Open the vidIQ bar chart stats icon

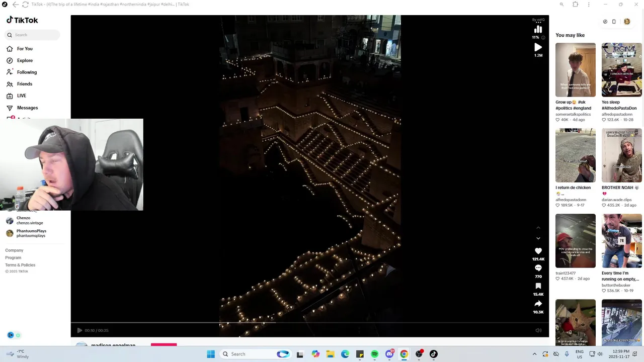click(x=538, y=29)
